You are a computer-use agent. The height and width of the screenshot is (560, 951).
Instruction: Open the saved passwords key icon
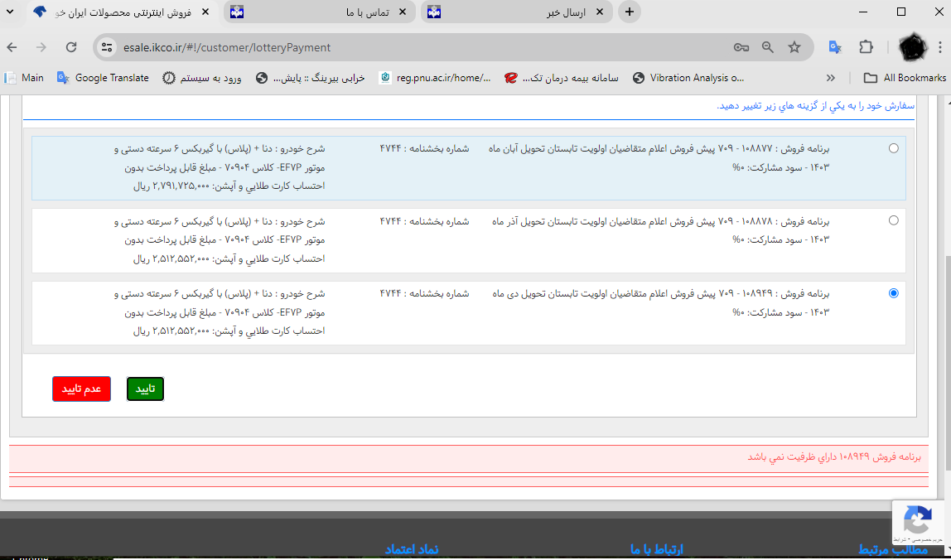(741, 47)
